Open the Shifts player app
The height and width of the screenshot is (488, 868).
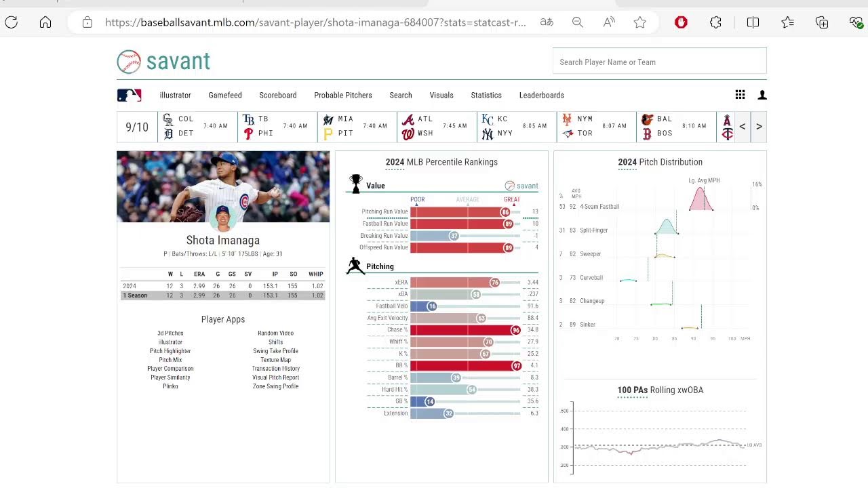click(x=275, y=342)
